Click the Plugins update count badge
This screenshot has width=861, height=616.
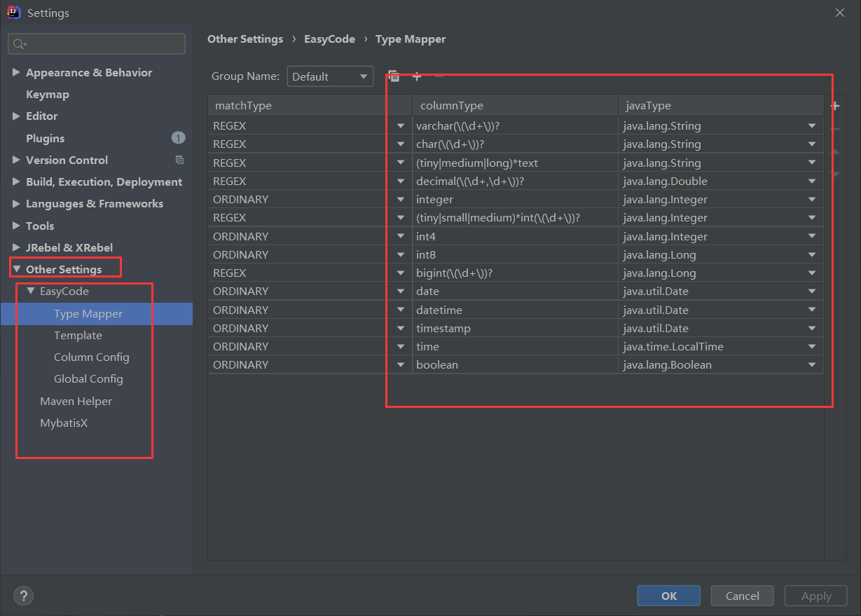click(x=178, y=138)
